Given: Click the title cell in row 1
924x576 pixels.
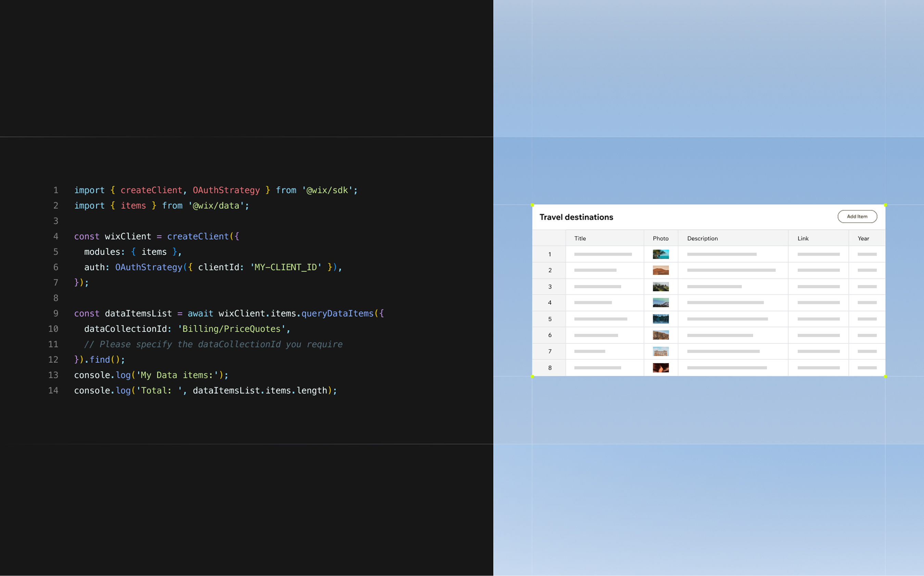Looking at the screenshot, I should [x=605, y=254].
